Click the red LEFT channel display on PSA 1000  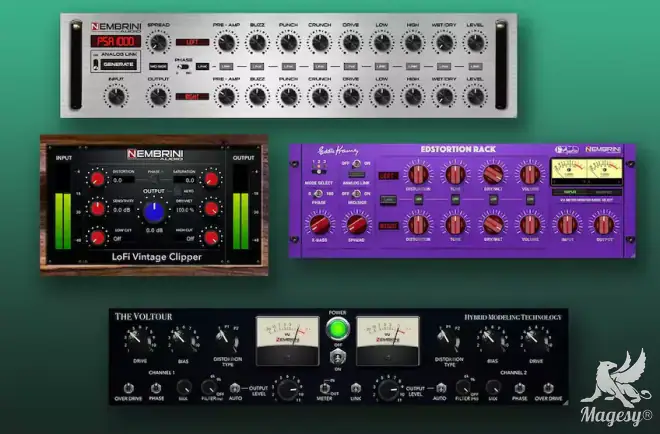(x=192, y=42)
